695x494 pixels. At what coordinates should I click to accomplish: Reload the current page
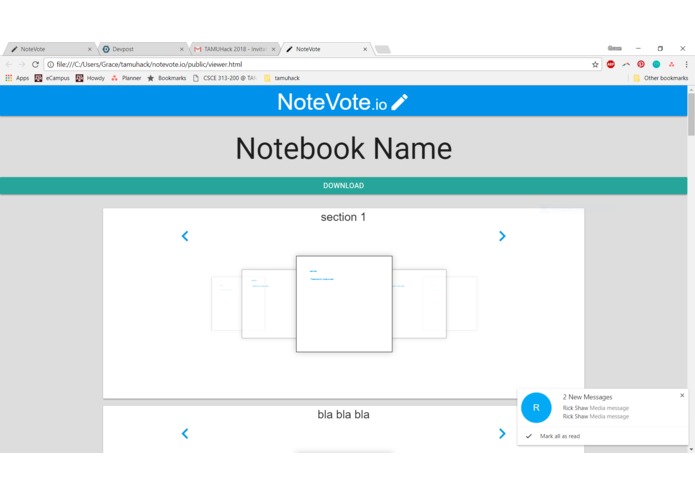click(x=35, y=64)
